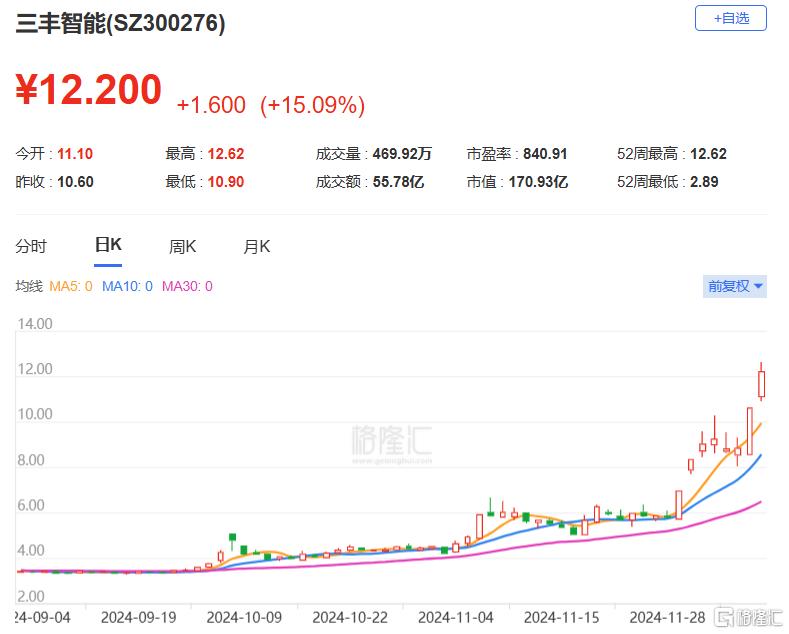Click the 市值 value 170.93亿

pyautogui.click(x=538, y=182)
